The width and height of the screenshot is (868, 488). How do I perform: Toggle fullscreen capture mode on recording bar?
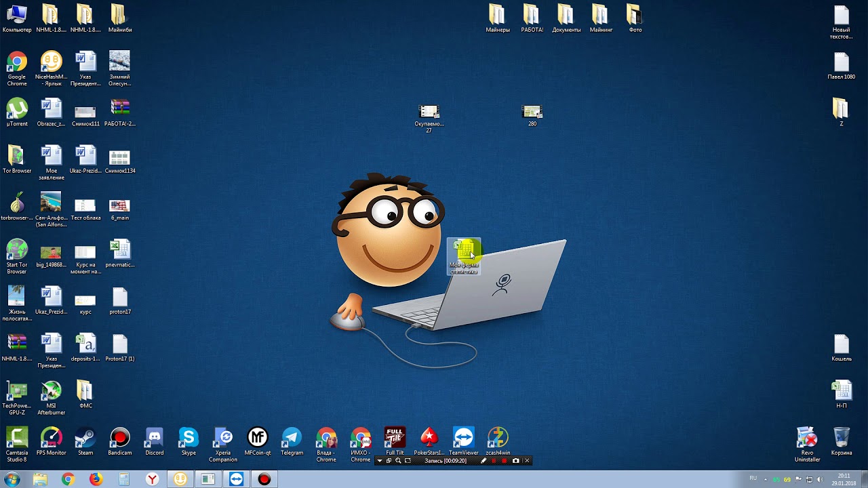[389, 461]
